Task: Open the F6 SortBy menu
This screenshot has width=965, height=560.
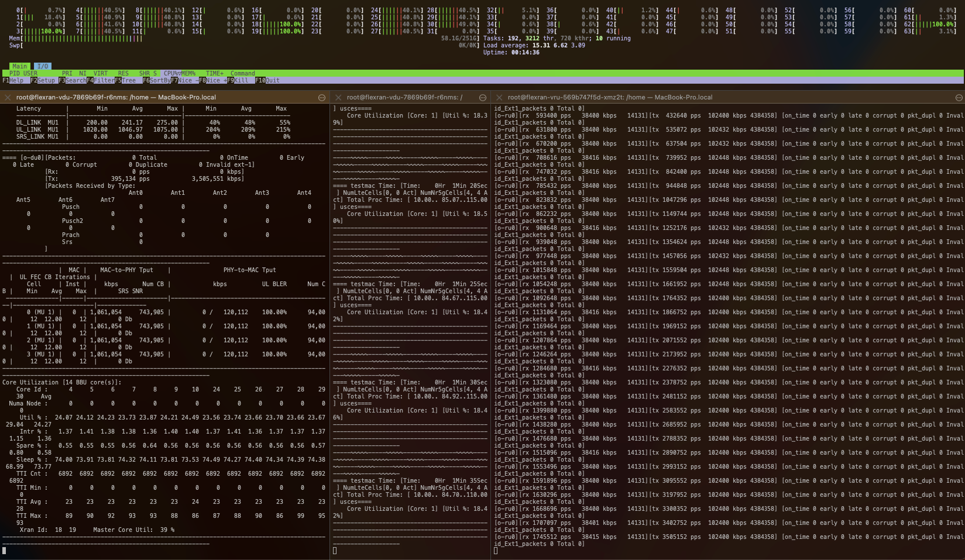Action: (156, 81)
